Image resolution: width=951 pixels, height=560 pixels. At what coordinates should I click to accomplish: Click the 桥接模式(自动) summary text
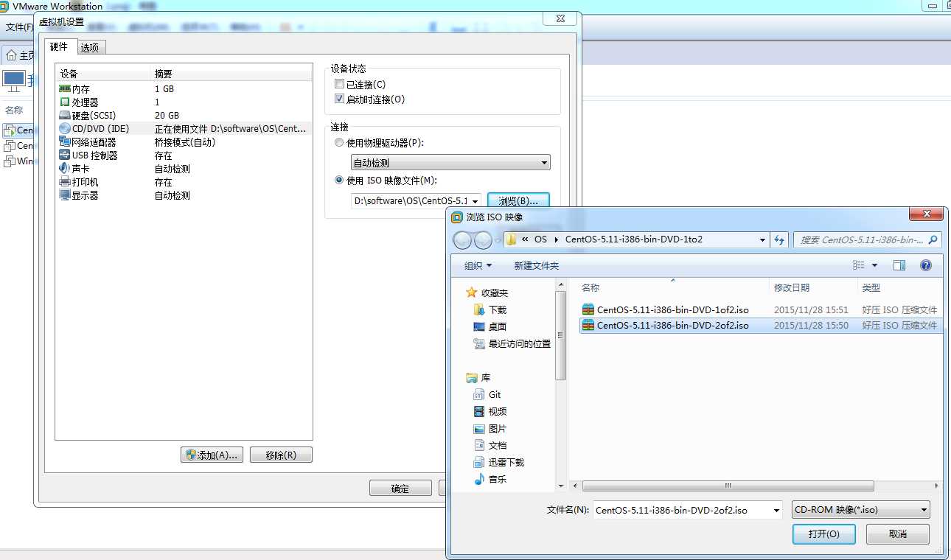(185, 142)
